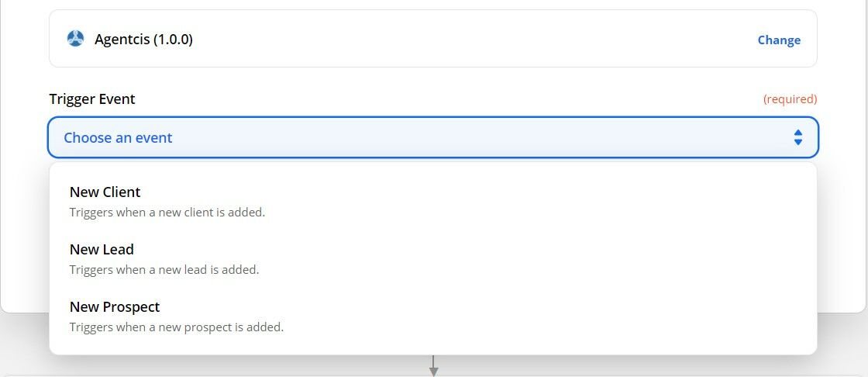Select the New Lead trigger event
The height and width of the screenshot is (377, 868).
pyautogui.click(x=433, y=259)
